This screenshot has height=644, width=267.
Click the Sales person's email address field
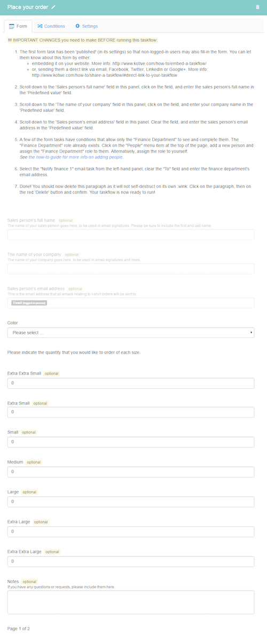coord(131,303)
